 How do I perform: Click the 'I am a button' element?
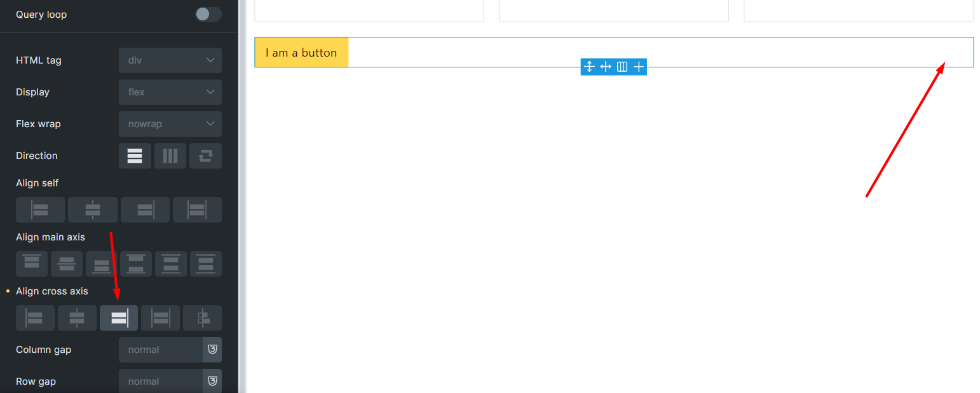pos(301,52)
